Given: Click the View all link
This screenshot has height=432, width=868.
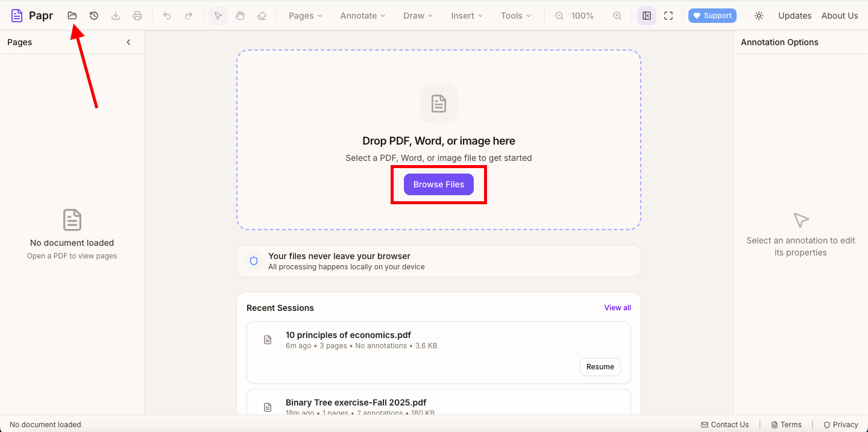Looking at the screenshot, I should 617,308.
